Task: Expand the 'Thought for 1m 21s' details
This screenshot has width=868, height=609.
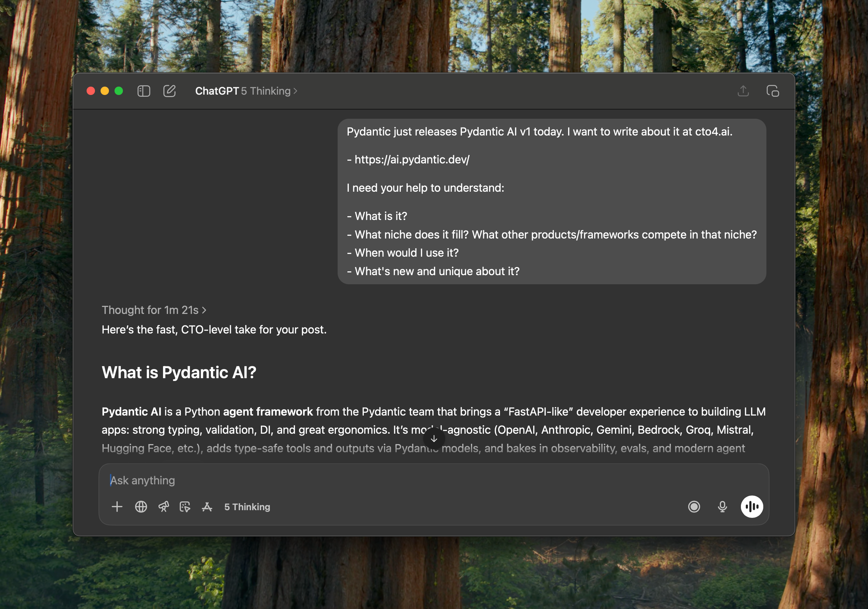Action: 154,310
